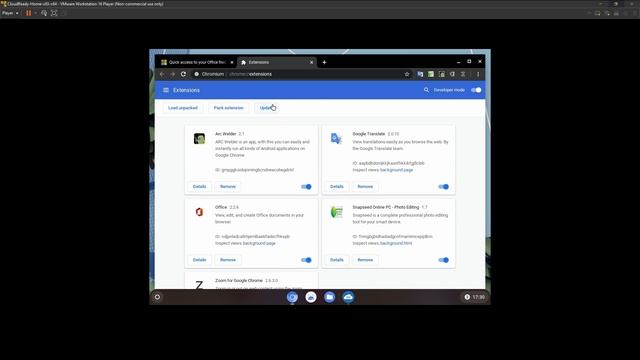Click the Arc Welder extension name text
This screenshot has height=360, width=640.
click(226, 134)
